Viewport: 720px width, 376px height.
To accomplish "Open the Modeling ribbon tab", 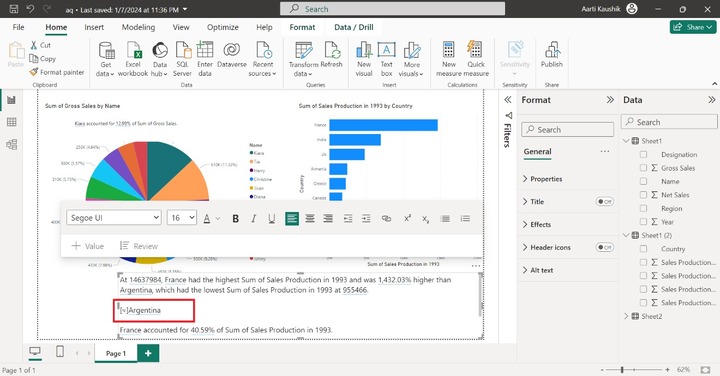I will point(138,27).
